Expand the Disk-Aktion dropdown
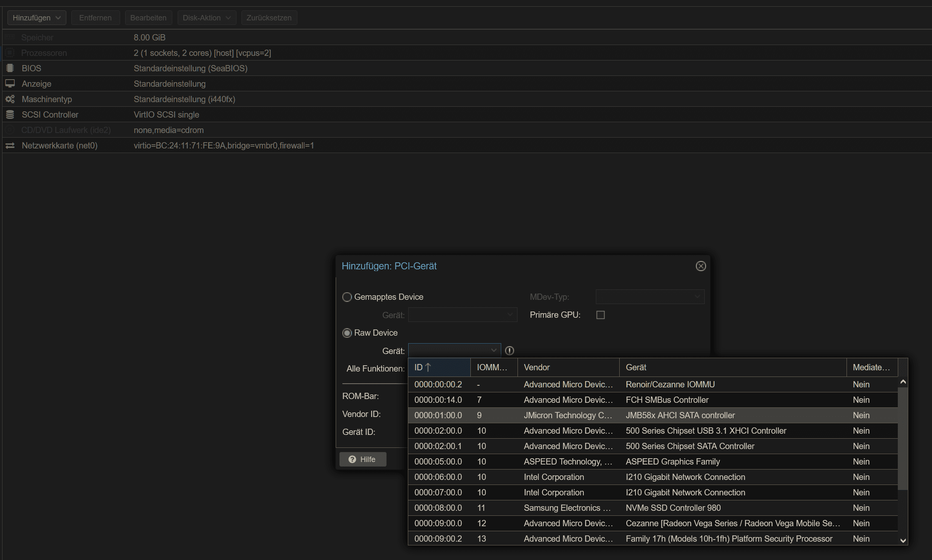Image resolution: width=932 pixels, height=560 pixels. tap(207, 18)
